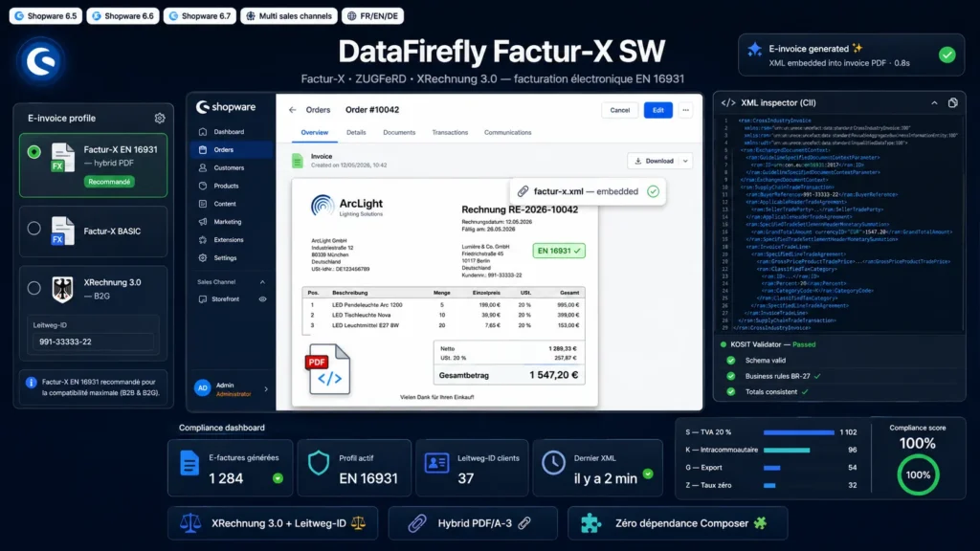
Task: Click the PDF XML file icon on invoice
Action: (x=329, y=369)
